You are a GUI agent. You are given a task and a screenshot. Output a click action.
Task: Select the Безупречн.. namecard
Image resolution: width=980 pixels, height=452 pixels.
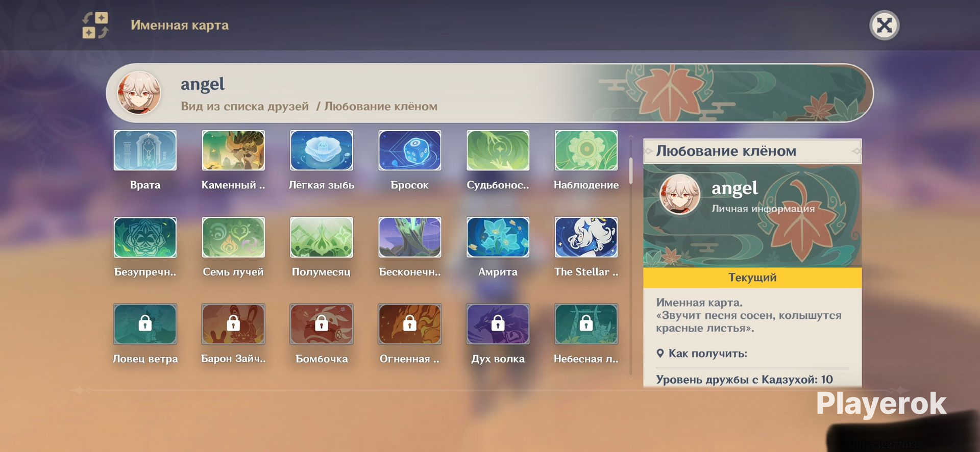145,237
